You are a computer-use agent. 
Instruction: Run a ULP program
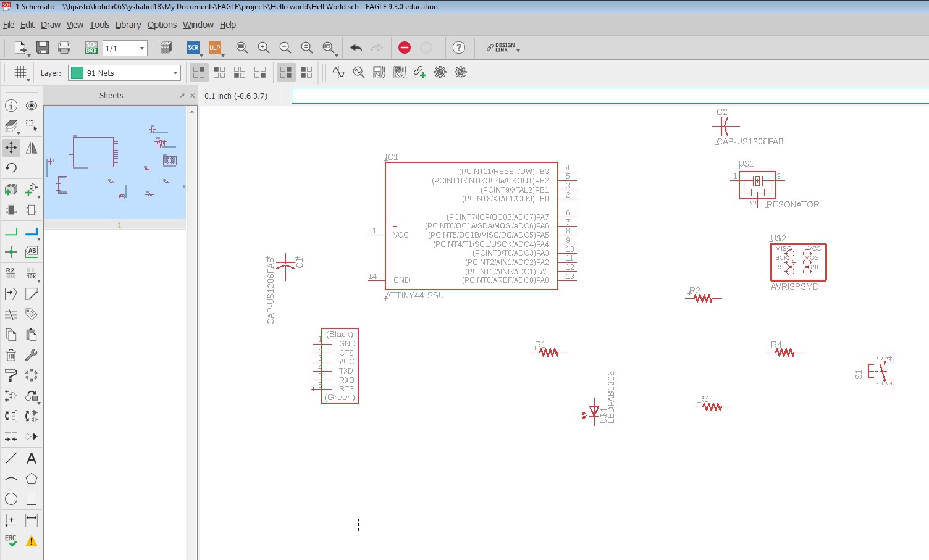point(214,48)
